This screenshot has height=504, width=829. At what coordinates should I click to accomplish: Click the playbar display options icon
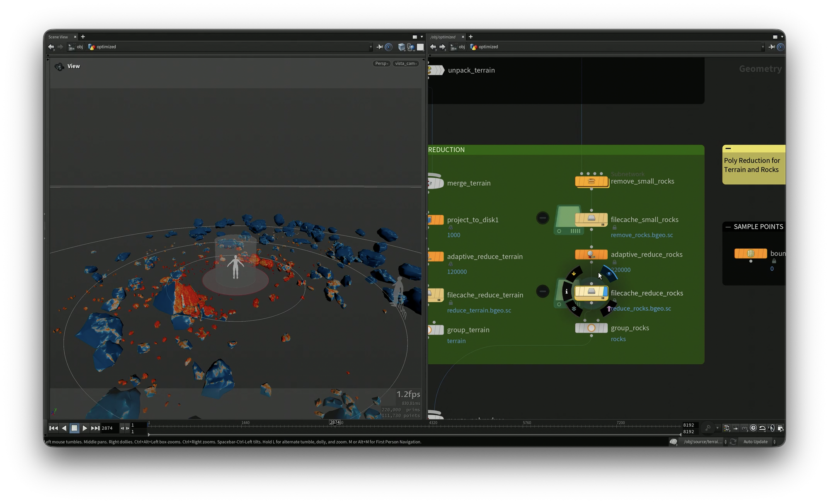tap(780, 428)
